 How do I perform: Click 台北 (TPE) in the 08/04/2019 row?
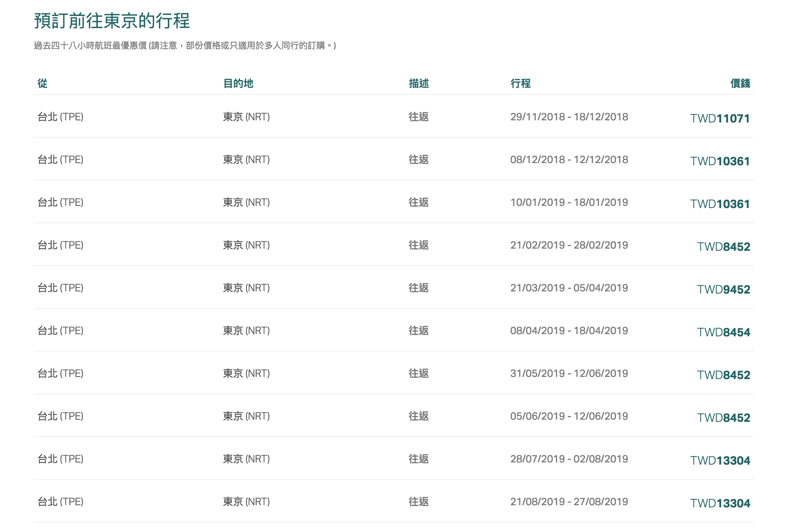click(x=61, y=331)
